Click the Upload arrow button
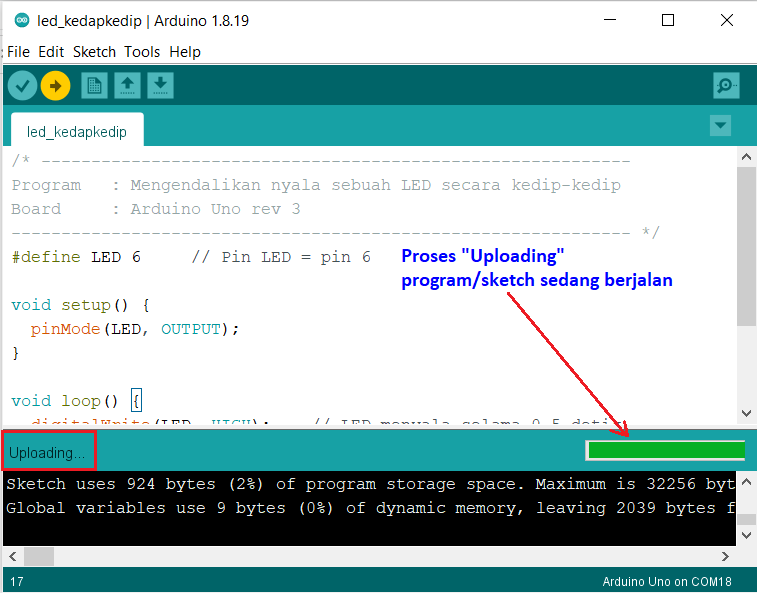Screen dimensions: 757x593 pyautogui.click(x=56, y=86)
